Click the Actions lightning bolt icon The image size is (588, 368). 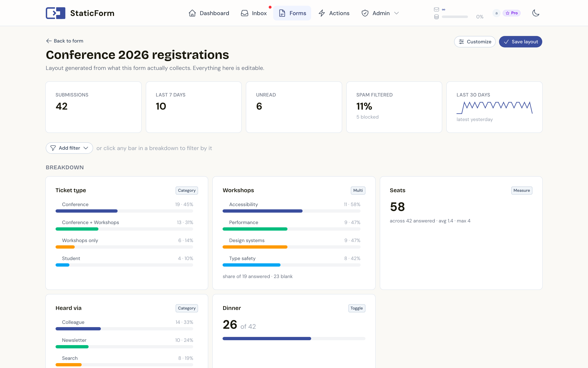(x=322, y=13)
